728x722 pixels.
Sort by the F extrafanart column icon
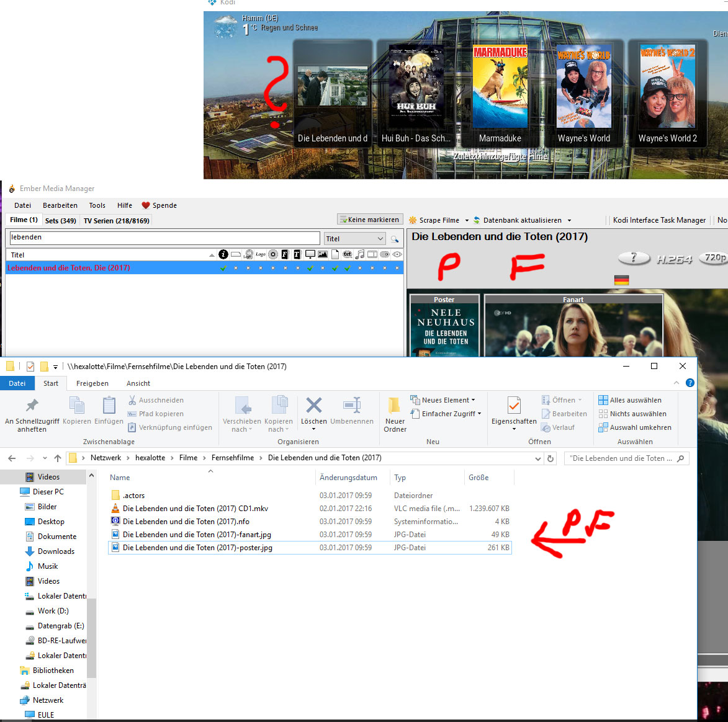click(x=285, y=254)
